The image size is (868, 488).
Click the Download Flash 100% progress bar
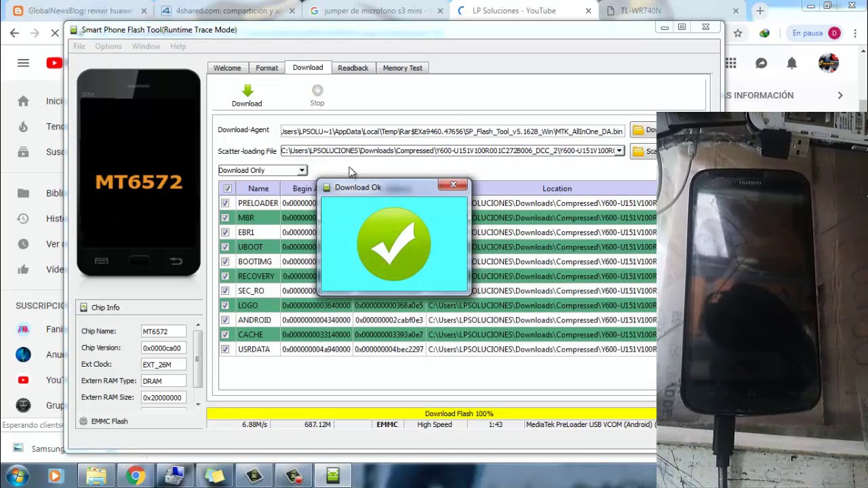pos(432,413)
